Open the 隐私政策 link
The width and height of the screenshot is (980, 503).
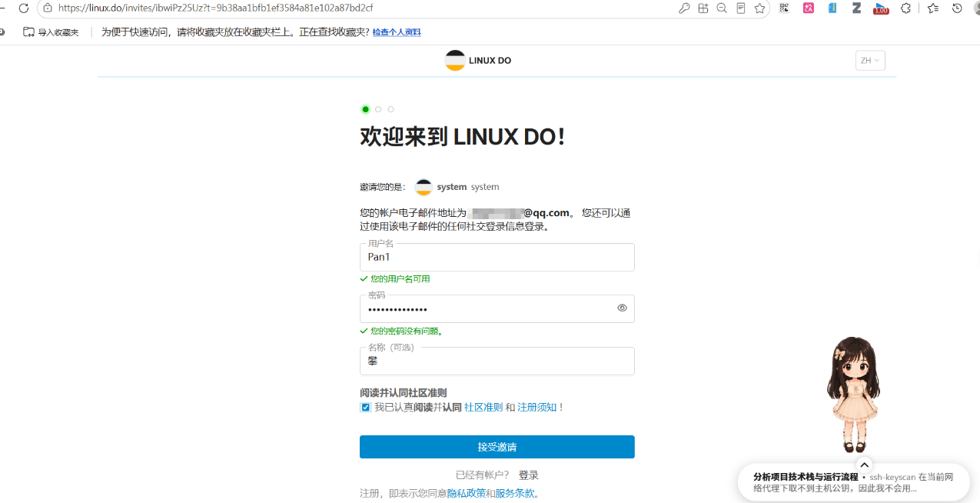pyautogui.click(x=467, y=494)
